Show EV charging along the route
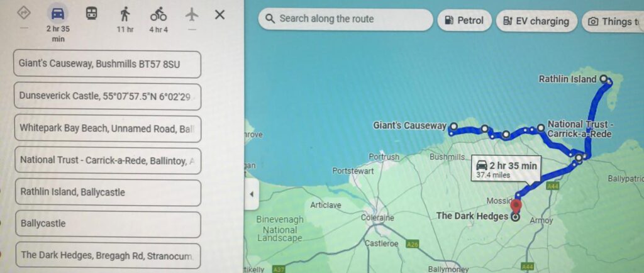 click(x=536, y=21)
